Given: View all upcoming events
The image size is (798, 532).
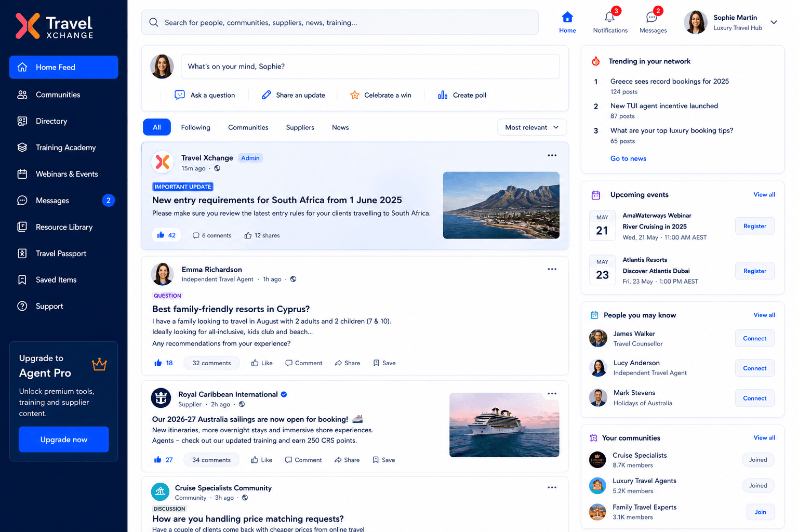Looking at the screenshot, I should (x=764, y=195).
